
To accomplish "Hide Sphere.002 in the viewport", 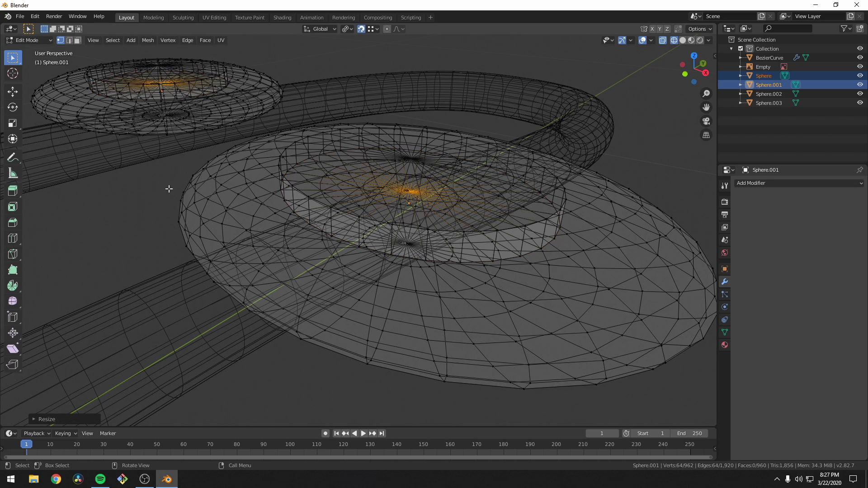I will tap(859, 94).
